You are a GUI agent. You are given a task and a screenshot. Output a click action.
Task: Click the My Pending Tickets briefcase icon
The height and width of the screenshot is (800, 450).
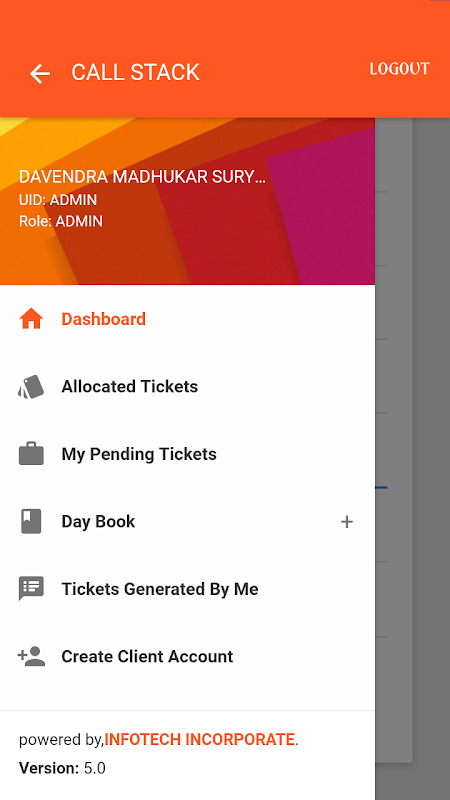click(x=31, y=454)
